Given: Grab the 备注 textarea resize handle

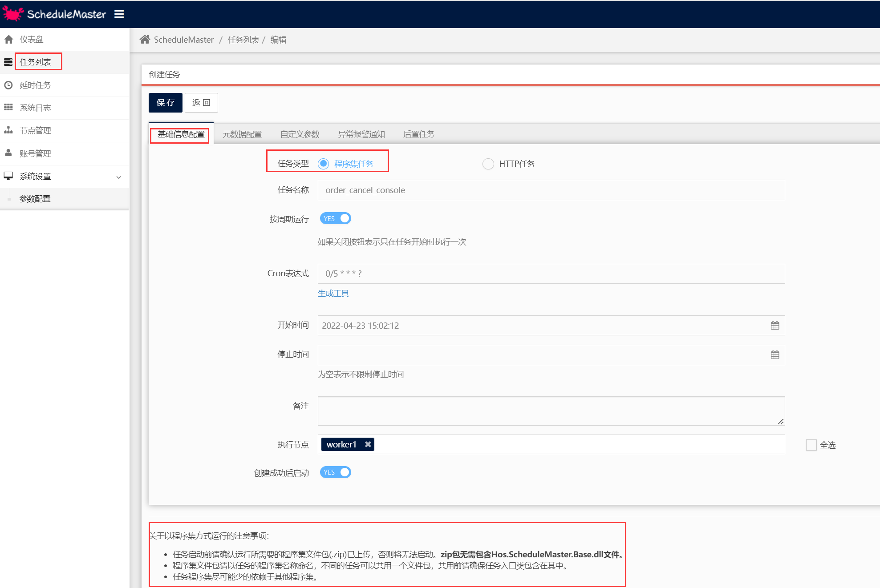Looking at the screenshot, I should [x=781, y=422].
